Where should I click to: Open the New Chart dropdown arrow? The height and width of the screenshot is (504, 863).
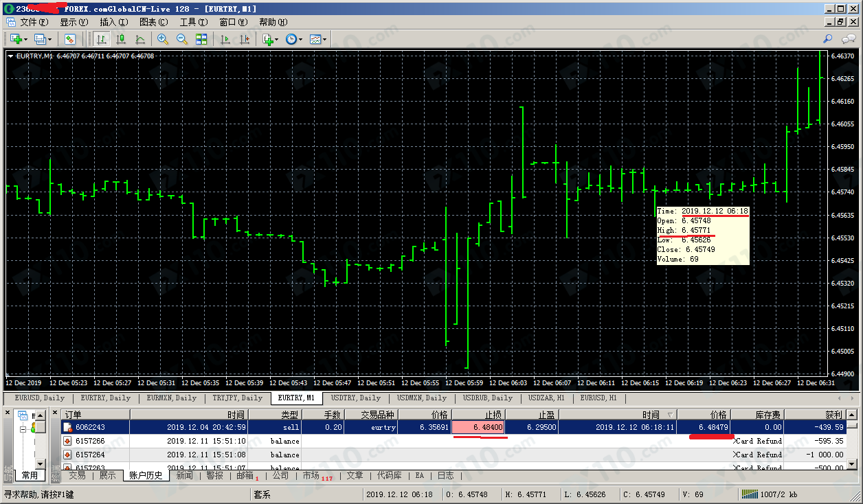pyautogui.click(x=25, y=39)
